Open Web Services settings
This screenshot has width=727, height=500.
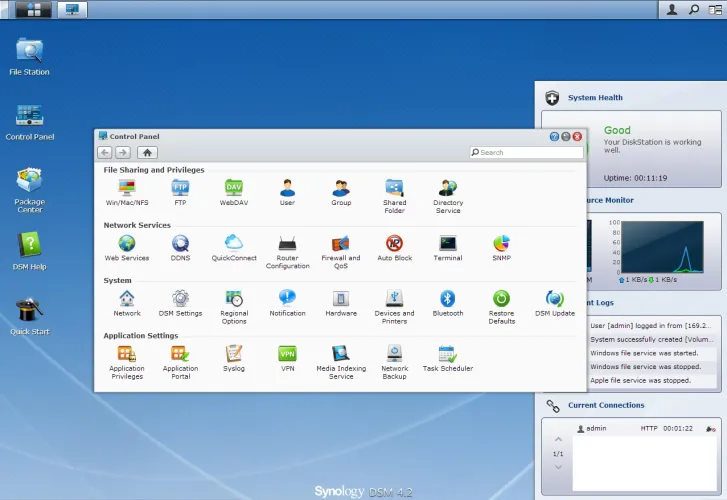127,248
